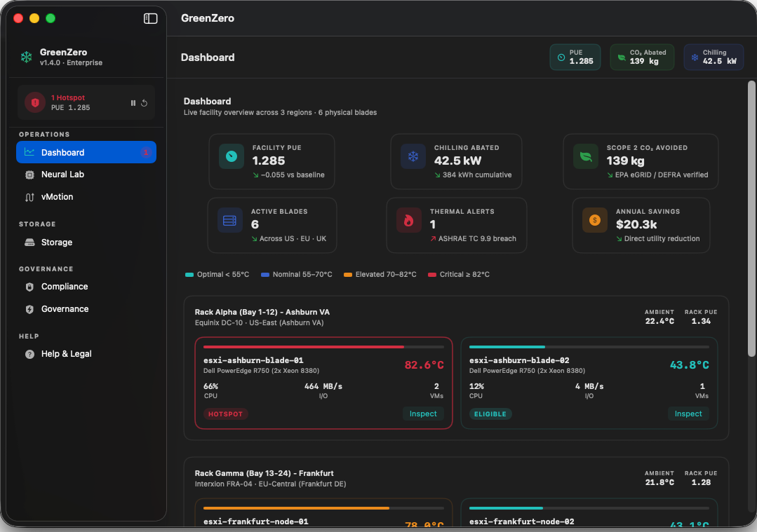
Task: Go to vMotion section
Action: click(86, 197)
